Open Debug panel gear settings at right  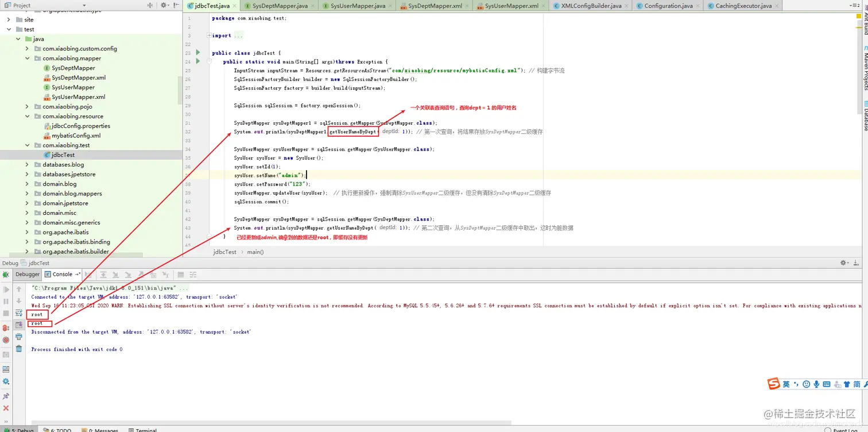tap(844, 263)
